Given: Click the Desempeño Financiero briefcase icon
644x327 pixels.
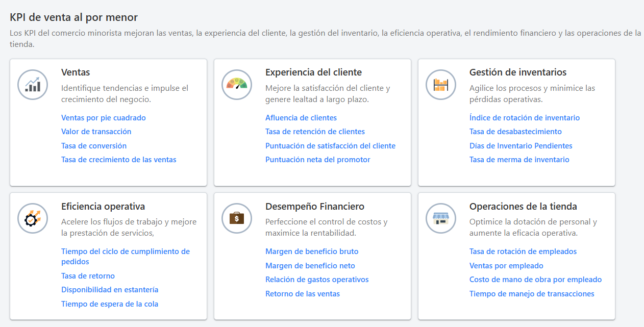Looking at the screenshot, I should [x=236, y=218].
